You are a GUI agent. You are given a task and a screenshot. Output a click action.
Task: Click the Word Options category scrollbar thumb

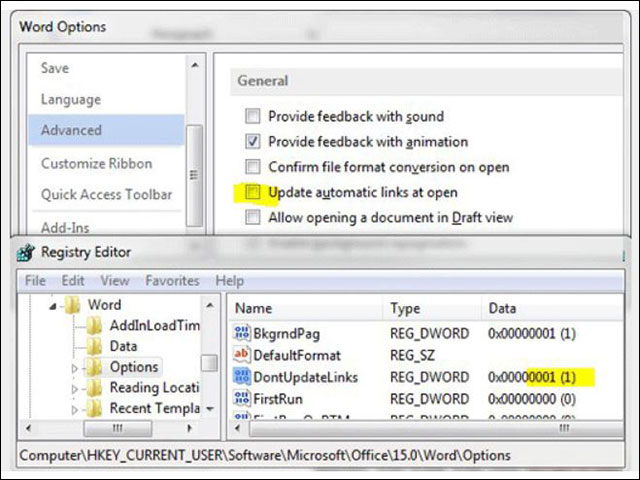tap(194, 176)
